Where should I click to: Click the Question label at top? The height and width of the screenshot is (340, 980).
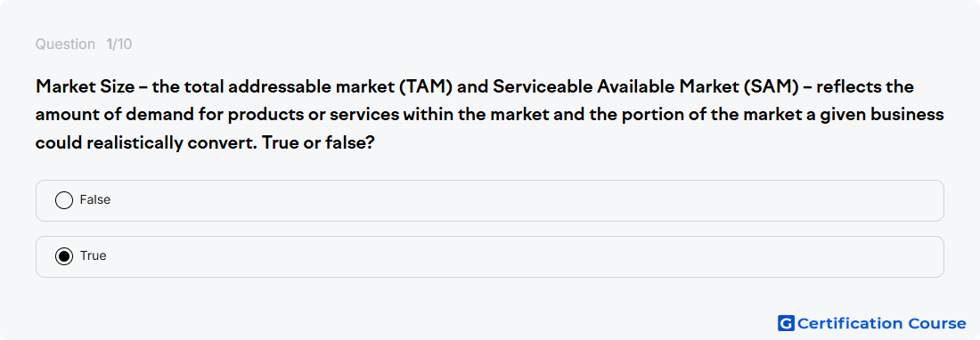(65, 45)
